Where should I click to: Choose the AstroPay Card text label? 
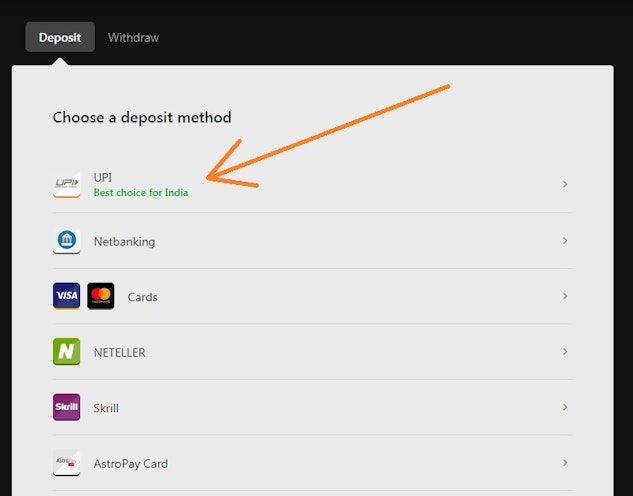130,464
